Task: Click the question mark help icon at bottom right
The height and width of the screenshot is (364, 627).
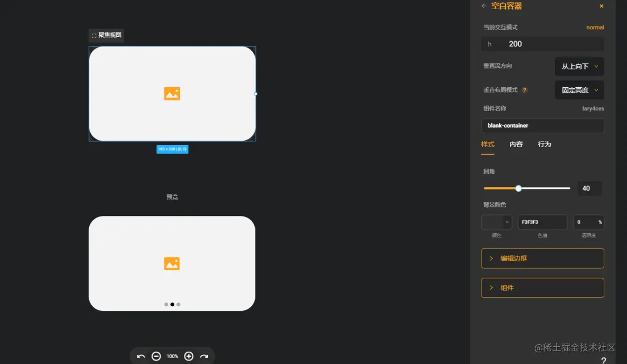Action: pyautogui.click(x=603, y=360)
